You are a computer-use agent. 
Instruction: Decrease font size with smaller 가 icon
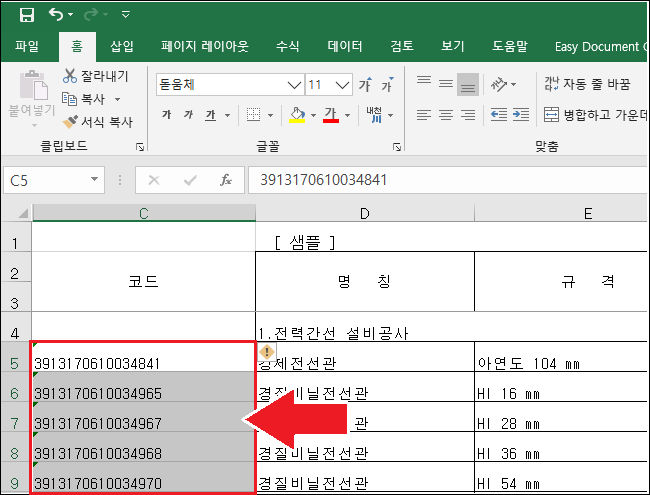tap(387, 85)
